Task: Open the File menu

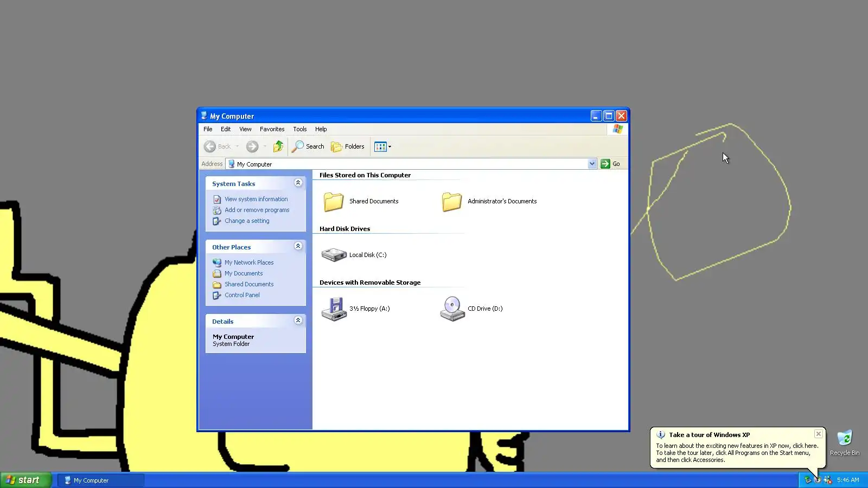Action: (x=208, y=129)
